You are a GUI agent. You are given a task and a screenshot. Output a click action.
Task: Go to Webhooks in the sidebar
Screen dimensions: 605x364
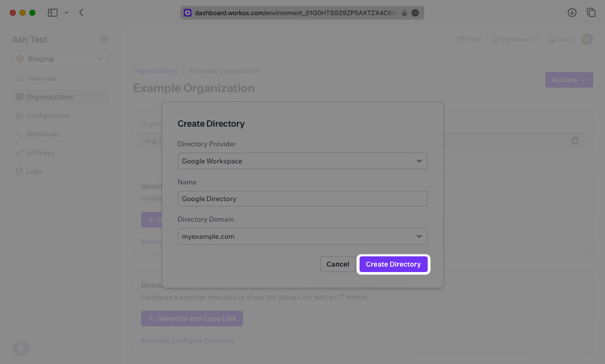[43, 134]
